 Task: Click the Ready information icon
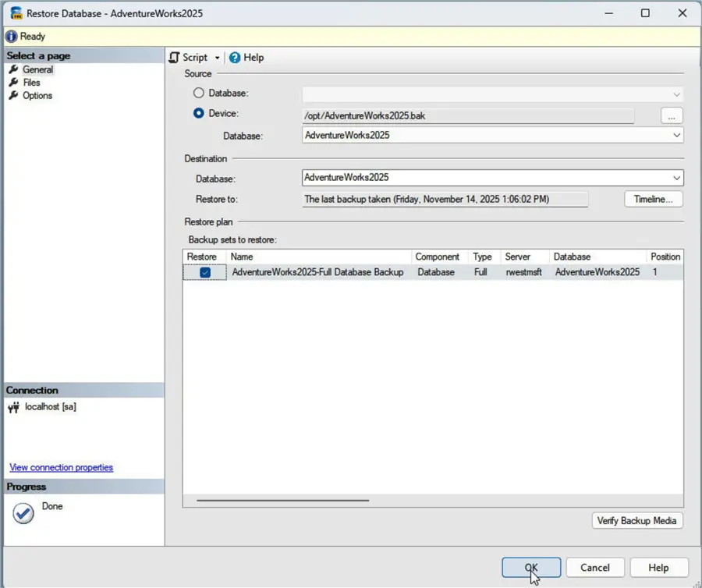(11, 36)
